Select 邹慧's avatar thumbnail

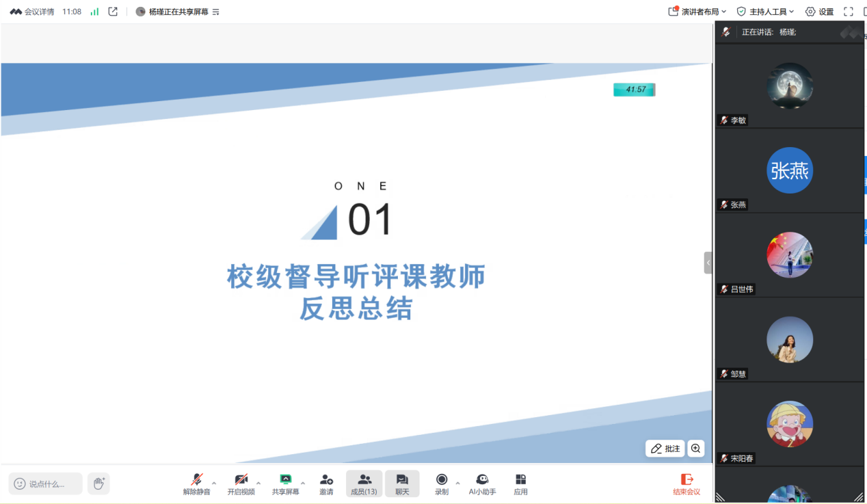790,340
